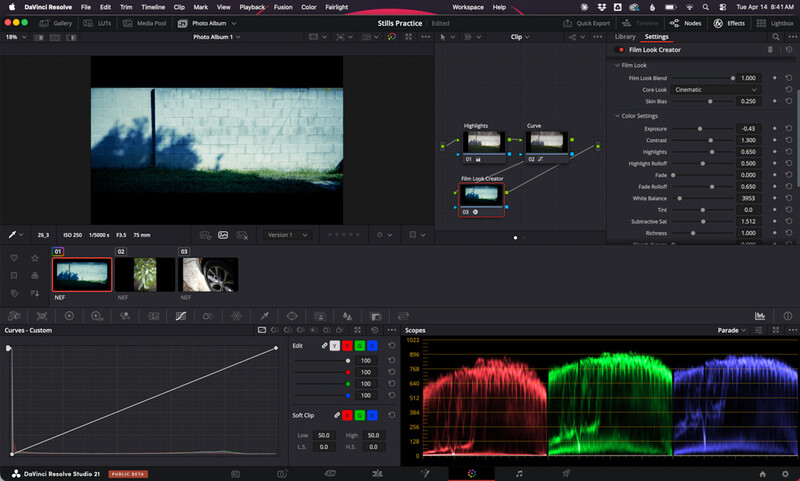Click the tag keyword icon
This screenshot has width=800, height=481.
(14, 293)
